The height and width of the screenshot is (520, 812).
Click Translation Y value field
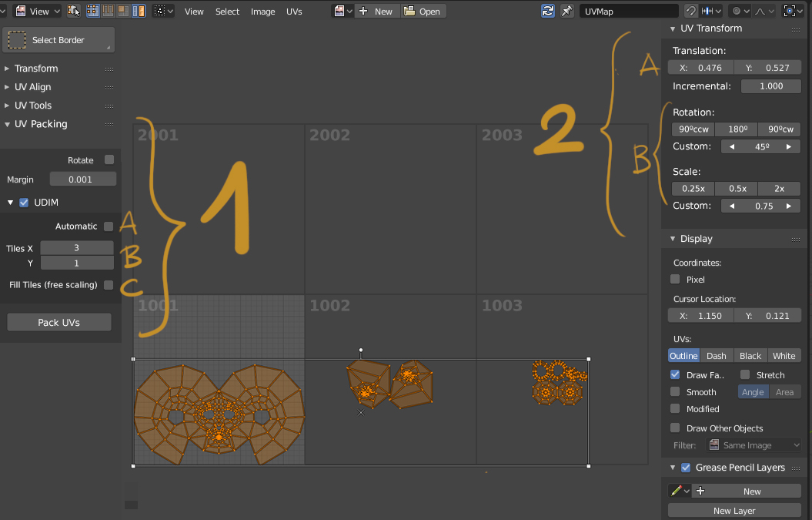(767, 68)
